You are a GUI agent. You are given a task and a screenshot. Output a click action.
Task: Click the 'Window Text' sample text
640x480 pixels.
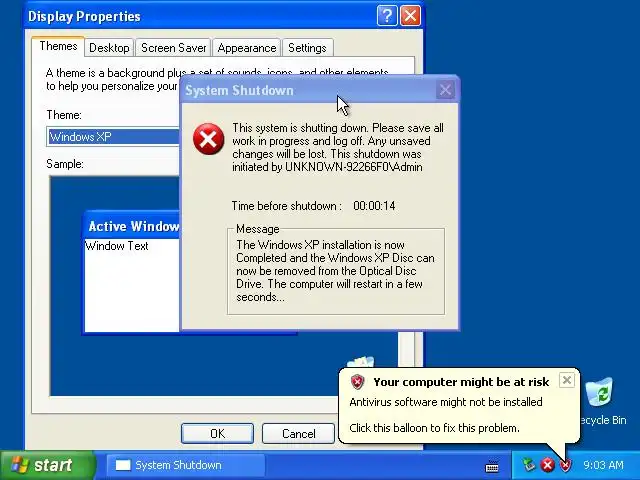click(x=117, y=246)
